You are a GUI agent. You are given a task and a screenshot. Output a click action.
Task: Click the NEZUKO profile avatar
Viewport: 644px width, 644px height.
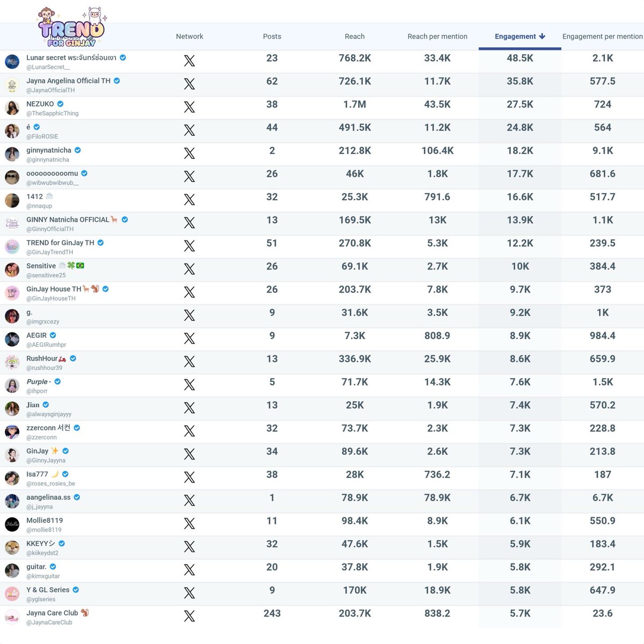(12, 108)
